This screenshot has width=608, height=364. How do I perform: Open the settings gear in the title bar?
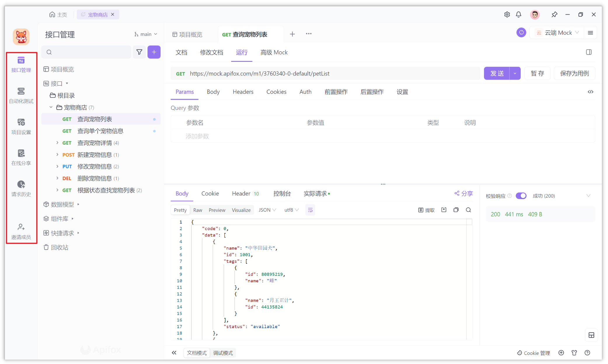click(507, 14)
